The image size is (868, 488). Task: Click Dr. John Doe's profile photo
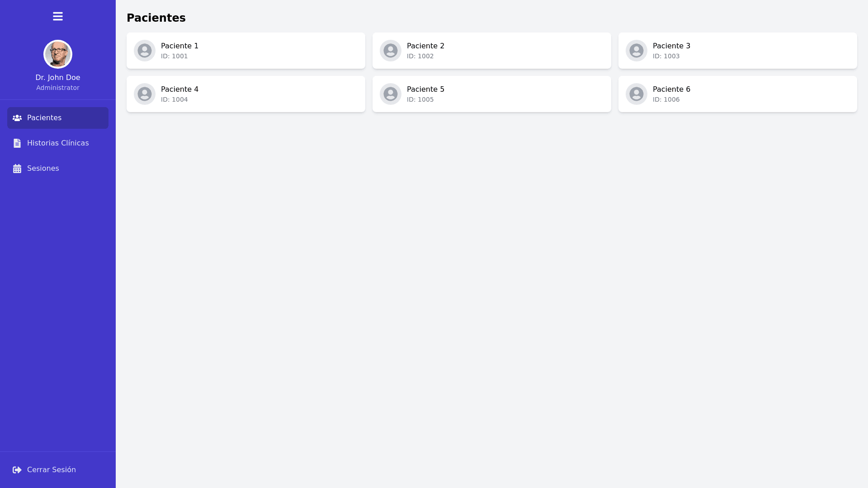pos(57,54)
